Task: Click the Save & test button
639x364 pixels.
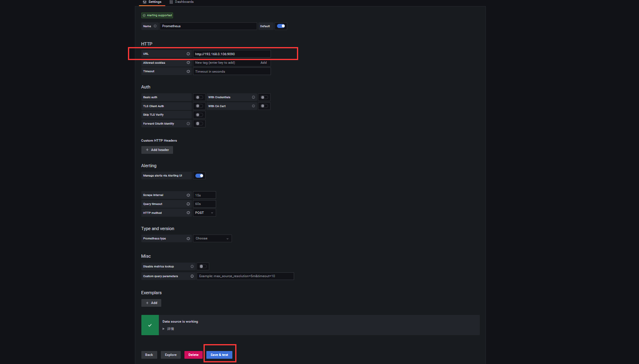Action: click(x=219, y=355)
